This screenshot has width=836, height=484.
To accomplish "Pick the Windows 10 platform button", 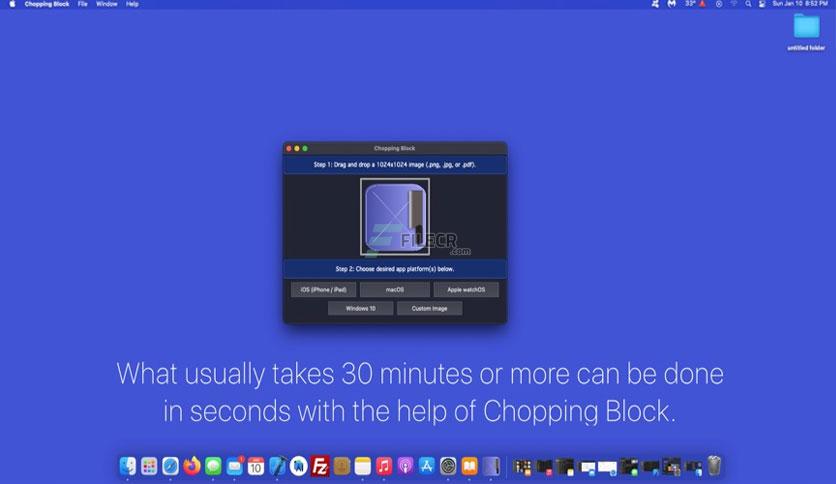I will click(360, 308).
